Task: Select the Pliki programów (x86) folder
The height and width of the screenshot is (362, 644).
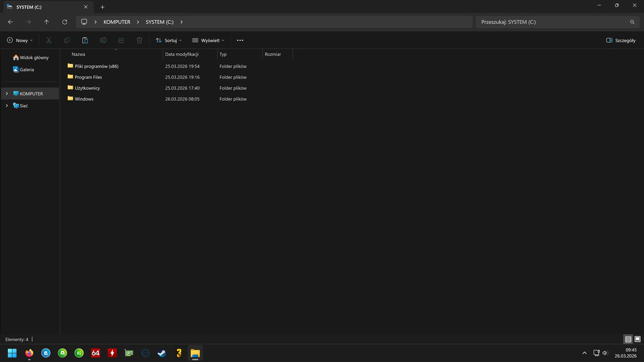Action: click(96, 66)
